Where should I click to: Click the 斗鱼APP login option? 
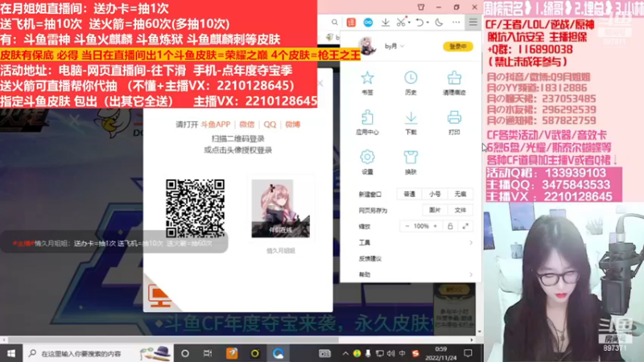(x=216, y=125)
